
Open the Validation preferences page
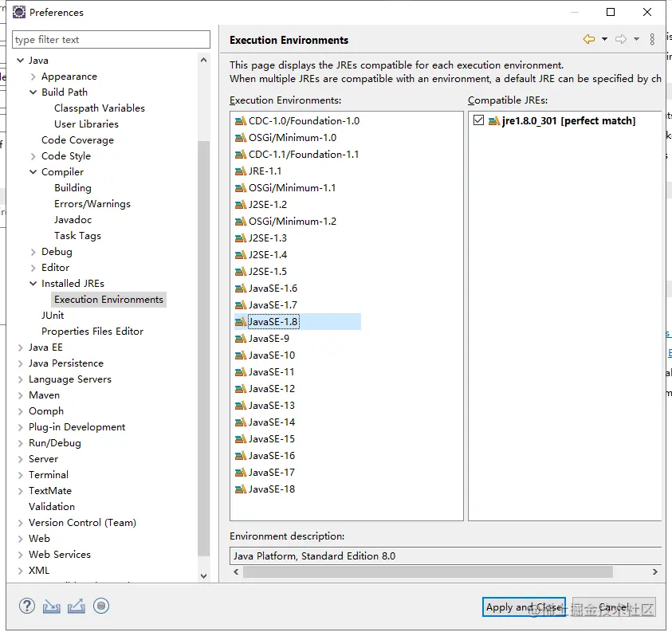tap(52, 507)
